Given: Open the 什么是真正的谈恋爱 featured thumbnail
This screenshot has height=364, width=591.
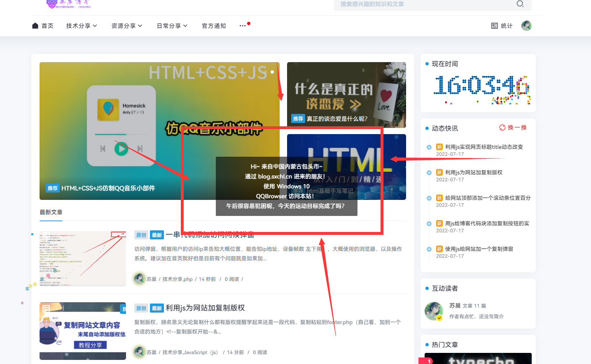Looking at the screenshot, I should click(x=346, y=95).
